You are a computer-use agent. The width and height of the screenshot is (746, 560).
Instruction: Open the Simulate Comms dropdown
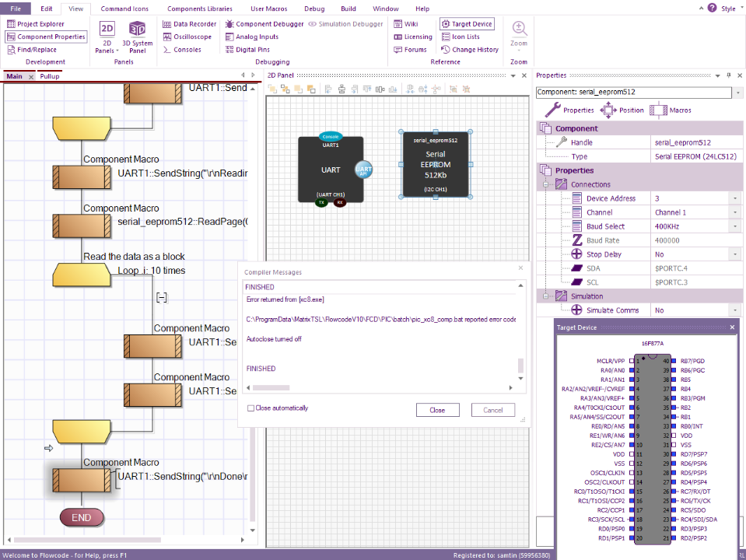(735, 310)
